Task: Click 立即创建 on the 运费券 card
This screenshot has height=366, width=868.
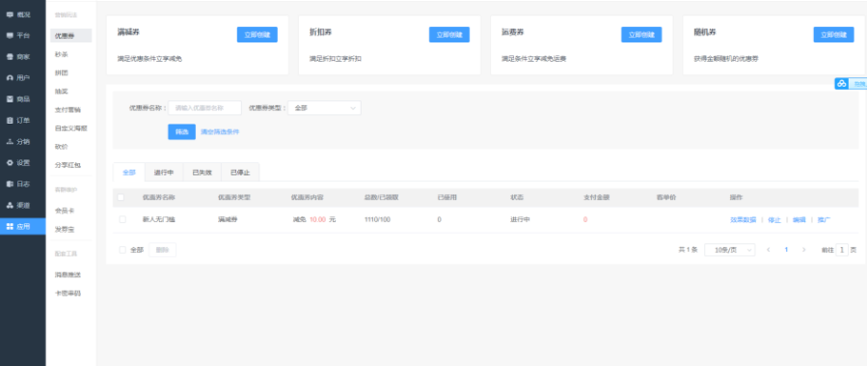Action: tap(641, 35)
